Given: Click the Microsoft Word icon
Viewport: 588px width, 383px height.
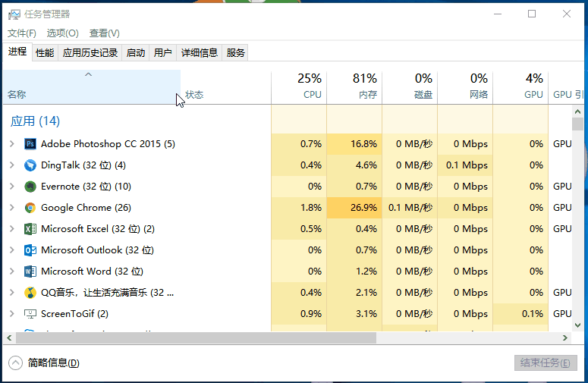Looking at the screenshot, I should [30, 272].
